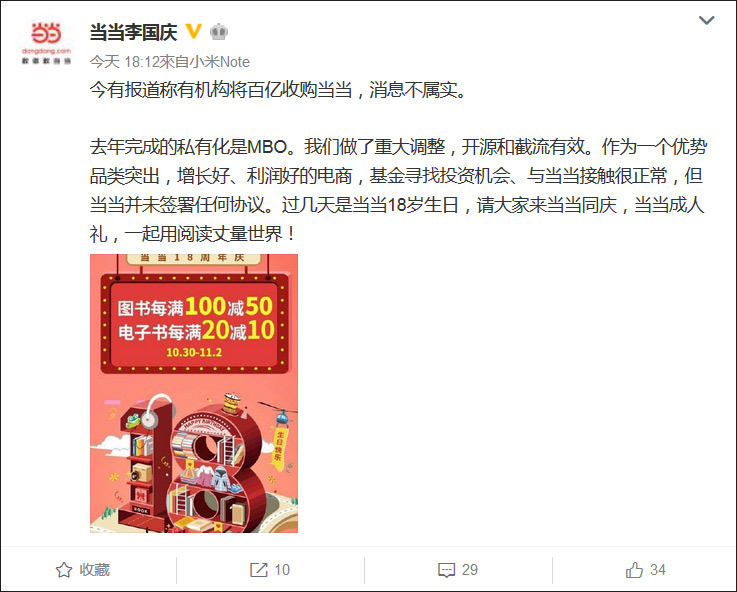737x592 pixels.
Task: Click the yellow V verified badge
Action: [193, 31]
